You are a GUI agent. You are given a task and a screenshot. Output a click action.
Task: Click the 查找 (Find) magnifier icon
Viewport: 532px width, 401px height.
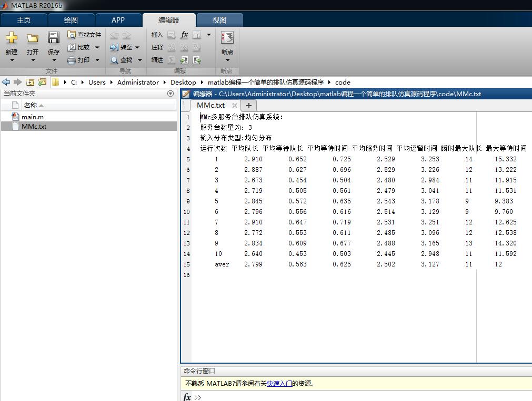pyautogui.click(x=114, y=60)
